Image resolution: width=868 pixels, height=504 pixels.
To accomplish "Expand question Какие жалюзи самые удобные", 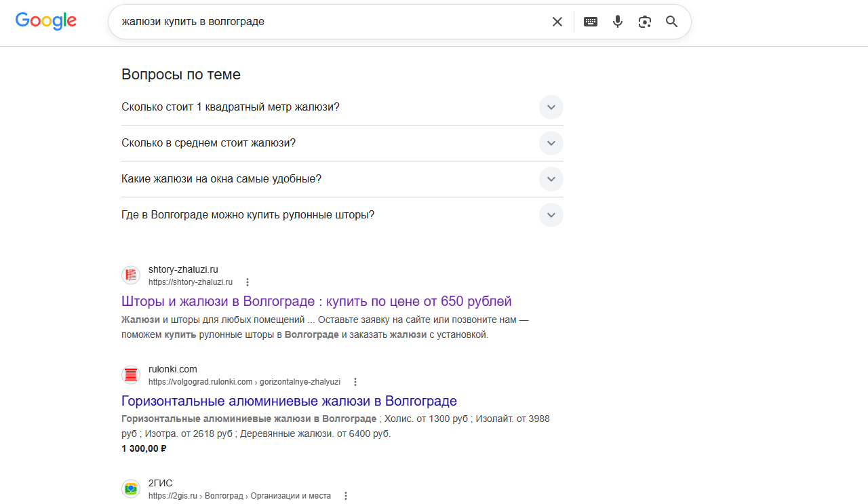I will (x=551, y=179).
